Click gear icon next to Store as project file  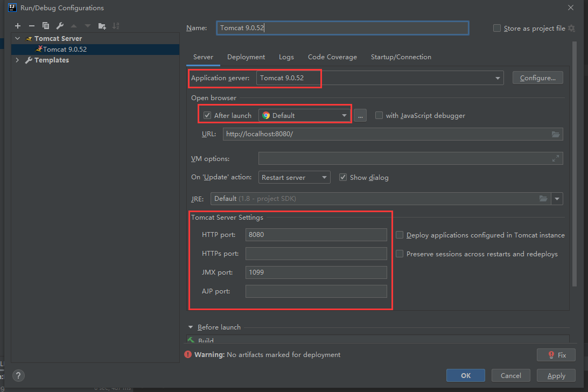[x=571, y=28]
